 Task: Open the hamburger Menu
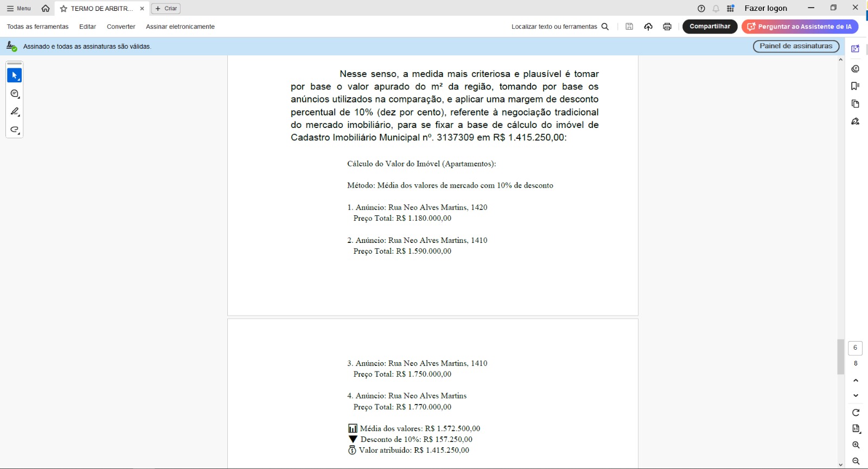(18, 9)
